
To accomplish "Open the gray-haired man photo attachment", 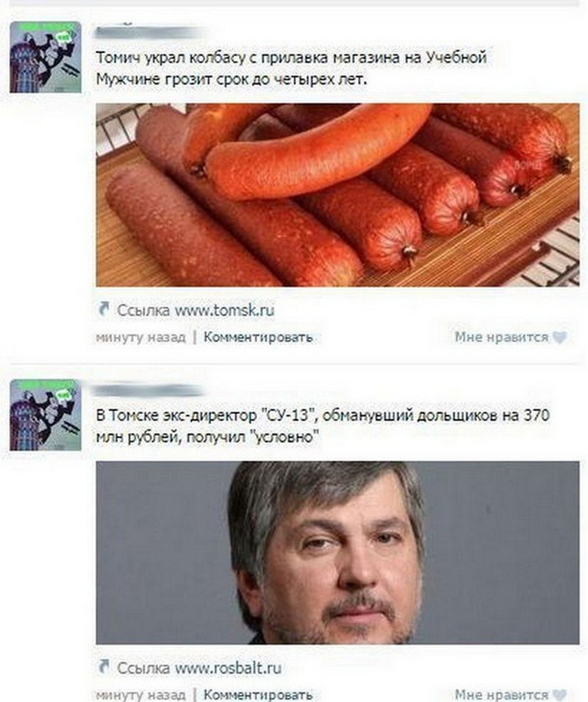I will (337, 553).
